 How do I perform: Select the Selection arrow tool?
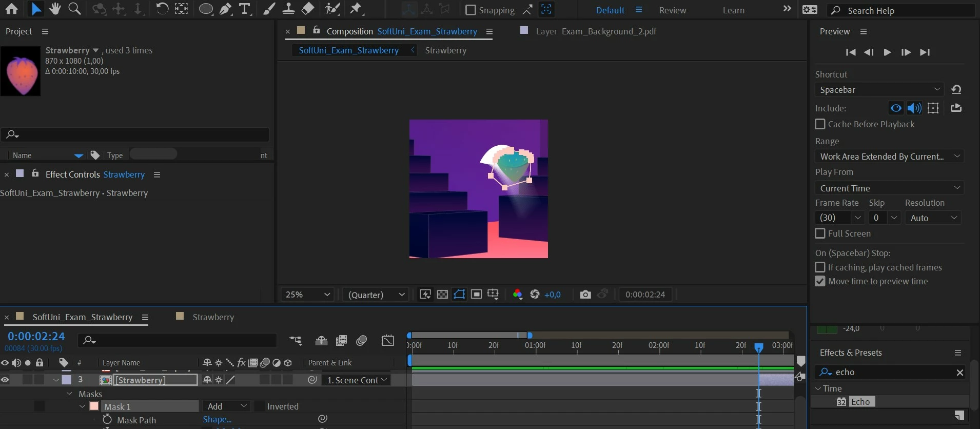click(36, 9)
